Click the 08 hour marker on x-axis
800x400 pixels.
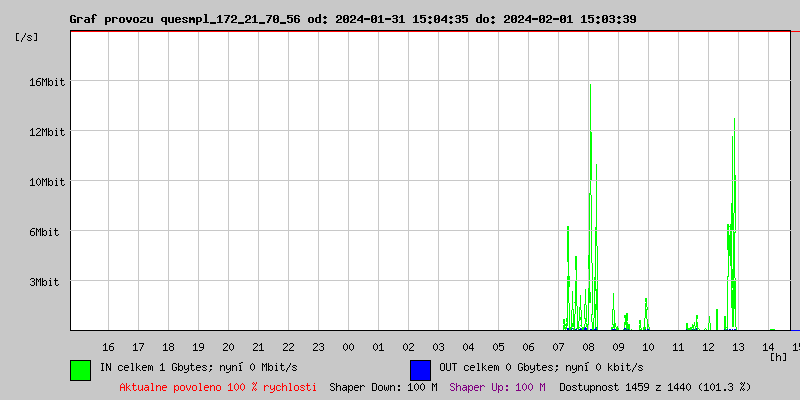pos(588,347)
